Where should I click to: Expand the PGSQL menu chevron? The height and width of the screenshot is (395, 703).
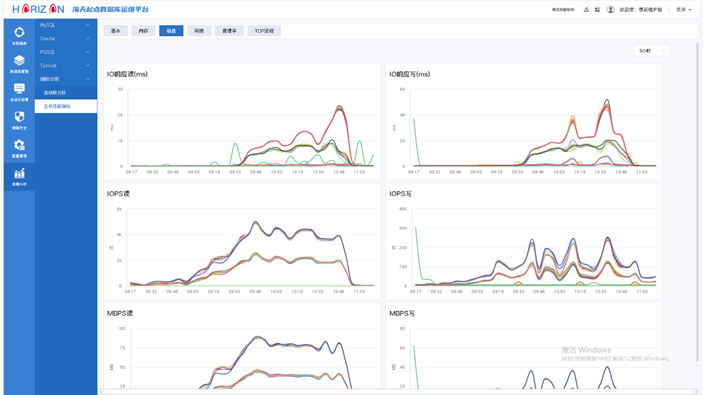click(87, 52)
